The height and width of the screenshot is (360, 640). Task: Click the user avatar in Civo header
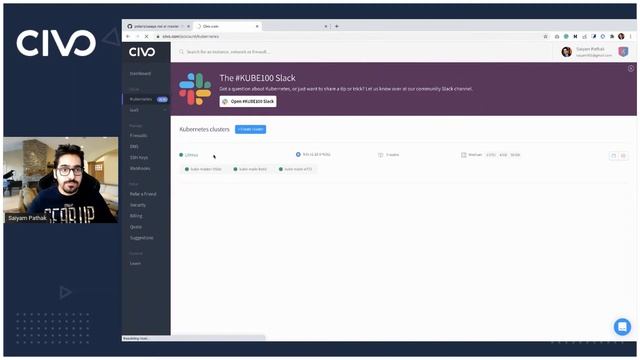tap(567, 52)
